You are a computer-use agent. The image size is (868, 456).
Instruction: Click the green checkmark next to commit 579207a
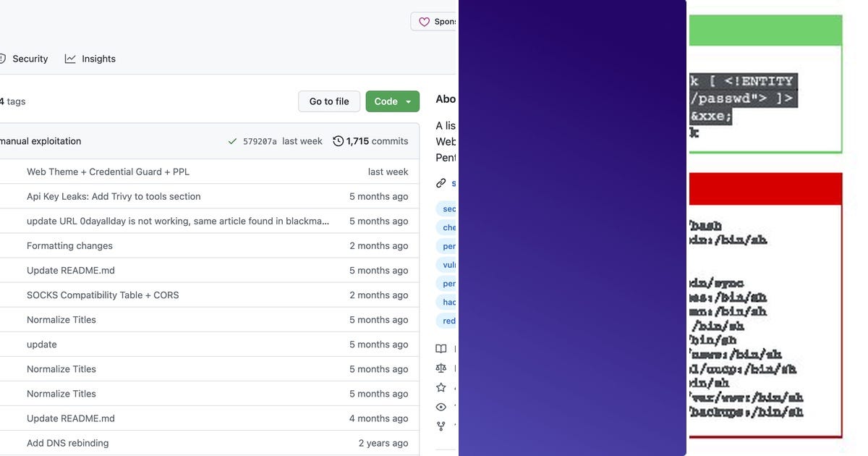[x=232, y=140]
